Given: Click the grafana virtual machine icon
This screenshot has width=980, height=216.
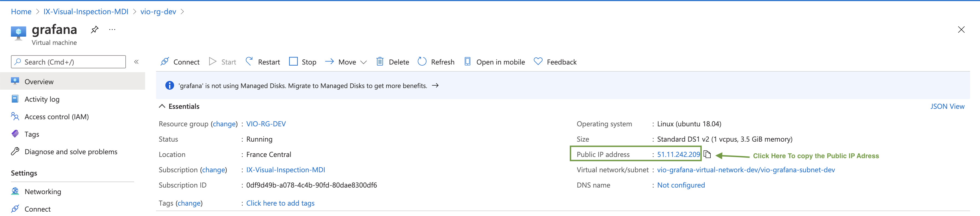Looking at the screenshot, I should [x=18, y=33].
